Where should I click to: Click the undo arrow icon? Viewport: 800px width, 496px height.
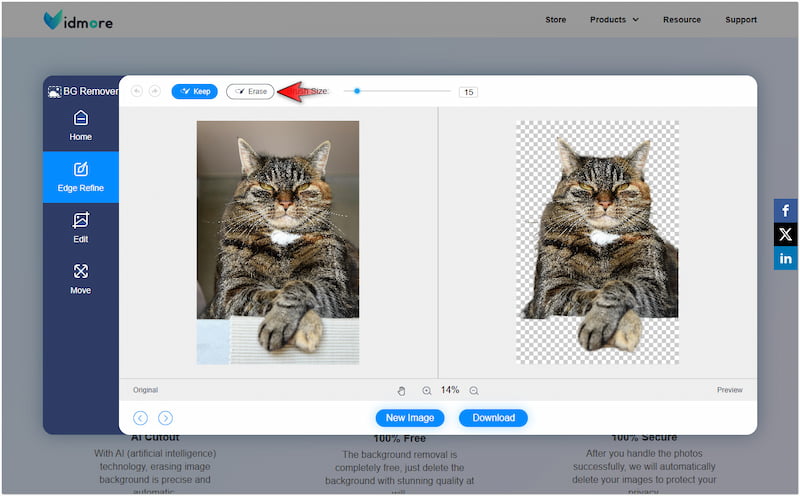pyautogui.click(x=137, y=91)
